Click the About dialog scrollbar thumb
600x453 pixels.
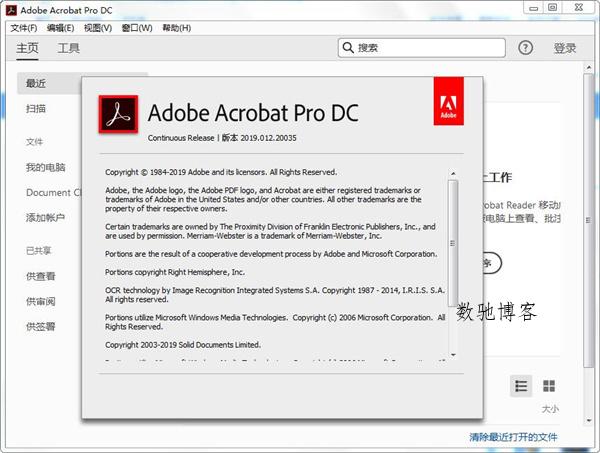tap(453, 243)
